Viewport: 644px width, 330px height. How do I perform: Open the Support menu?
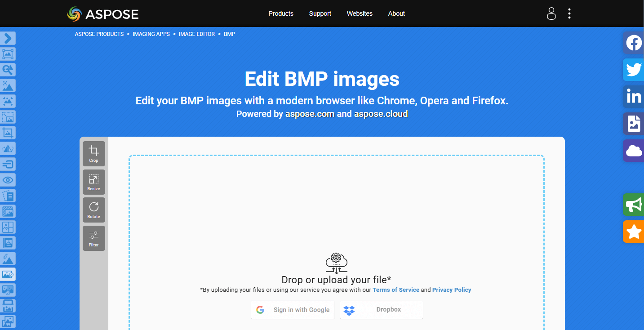(320, 13)
